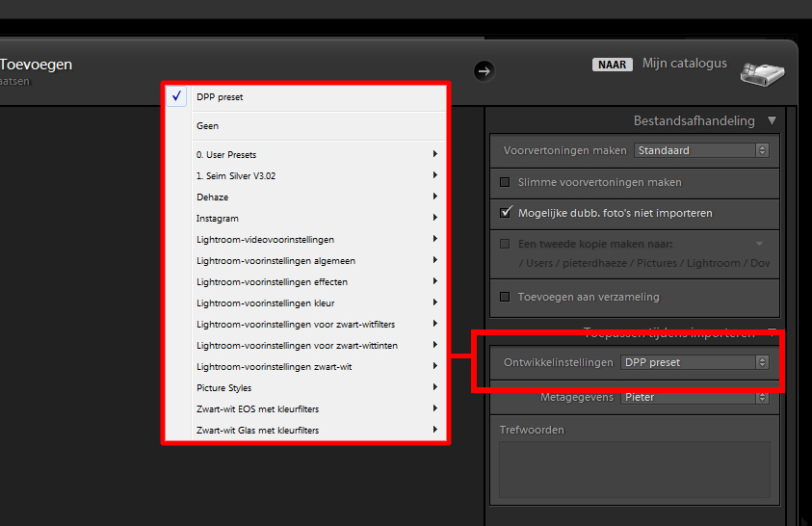
Task: Open Picture Styles submenu
Action: click(x=306, y=388)
